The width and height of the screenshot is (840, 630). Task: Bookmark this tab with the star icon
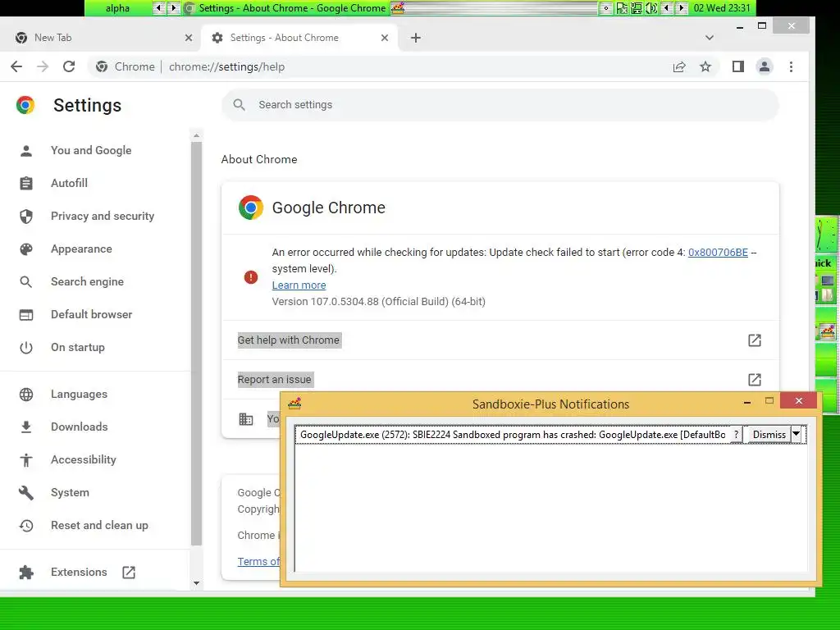point(705,66)
